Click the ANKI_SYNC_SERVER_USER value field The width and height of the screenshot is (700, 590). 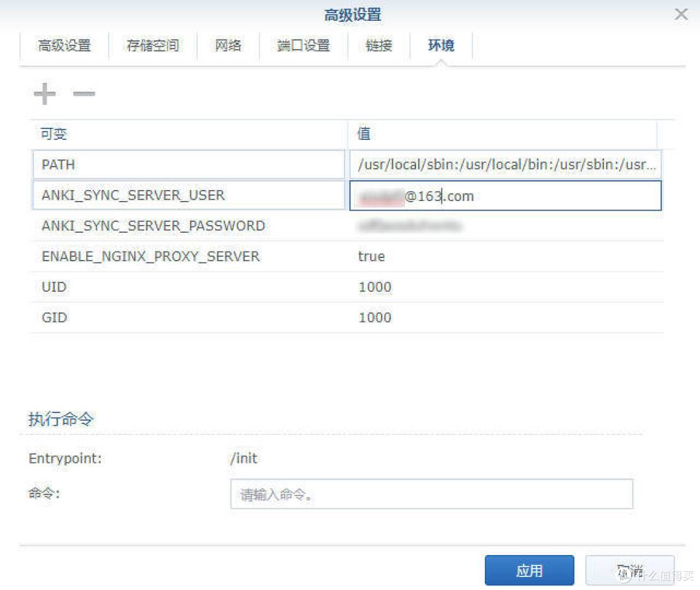coord(506,196)
